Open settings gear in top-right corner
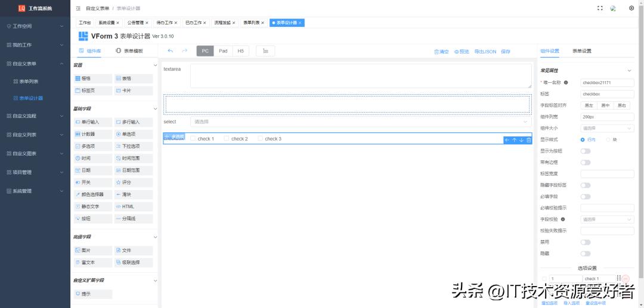 631,8
